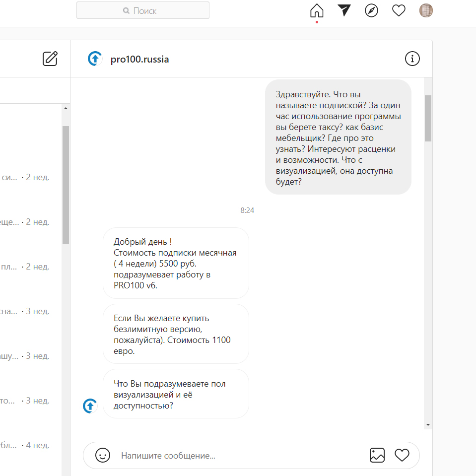The width and height of the screenshot is (476, 476).
Task: Open conversation details info icon
Action: (x=412, y=59)
